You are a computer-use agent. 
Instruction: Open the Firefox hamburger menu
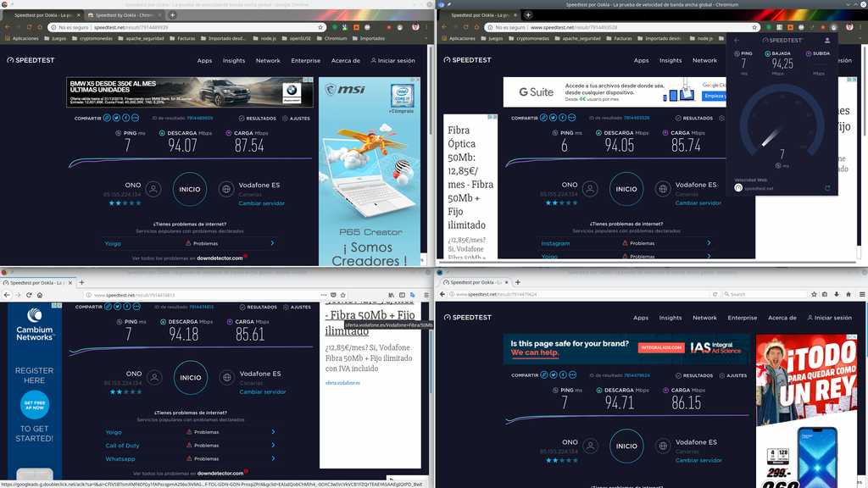(x=426, y=295)
